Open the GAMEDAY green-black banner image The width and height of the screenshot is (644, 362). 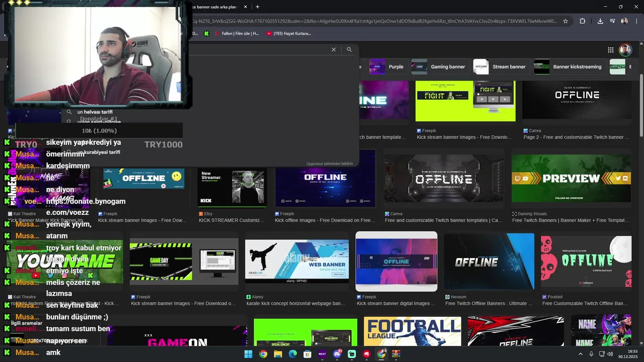pyautogui.click(x=184, y=261)
